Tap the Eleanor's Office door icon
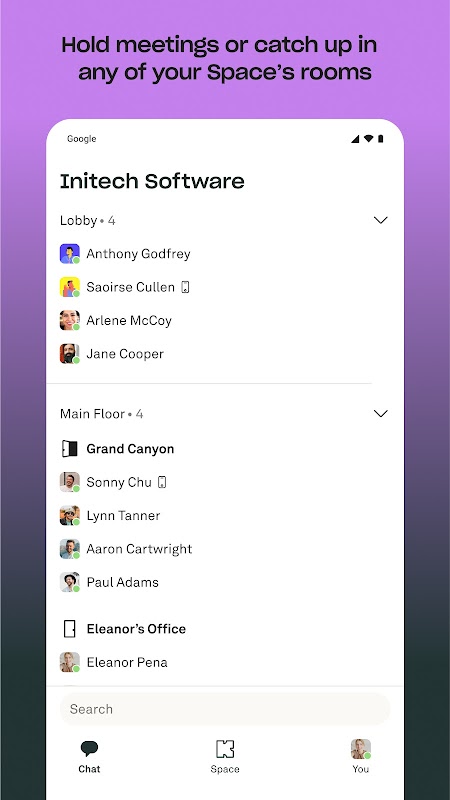This screenshot has width=450, height=800. coord(69,629)
